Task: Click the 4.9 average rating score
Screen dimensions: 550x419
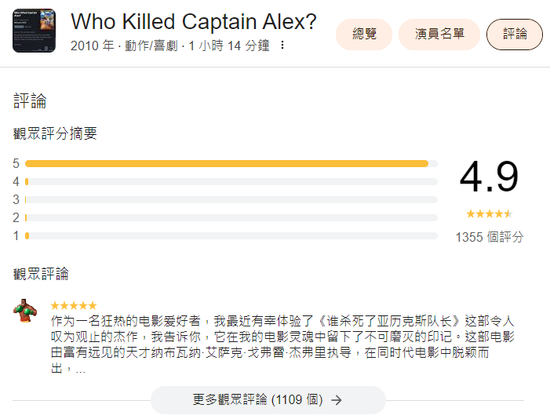Action: click(x=489, y=176)
